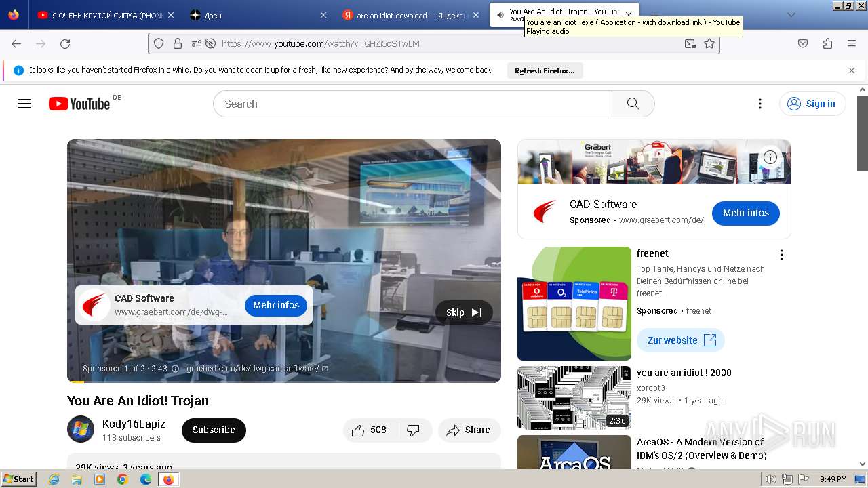Open tracking protection shield in address bar
The image size is (868, 488).
159,43
